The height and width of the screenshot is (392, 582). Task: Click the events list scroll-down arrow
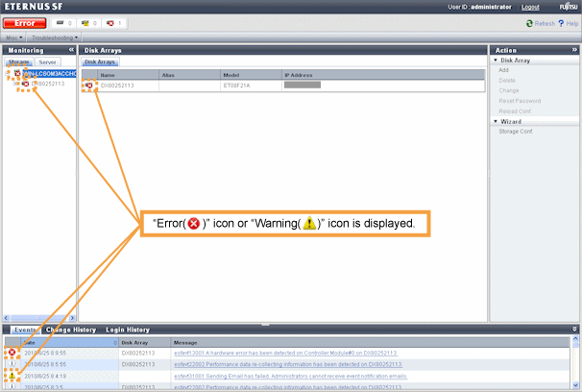tap(575, 385)
